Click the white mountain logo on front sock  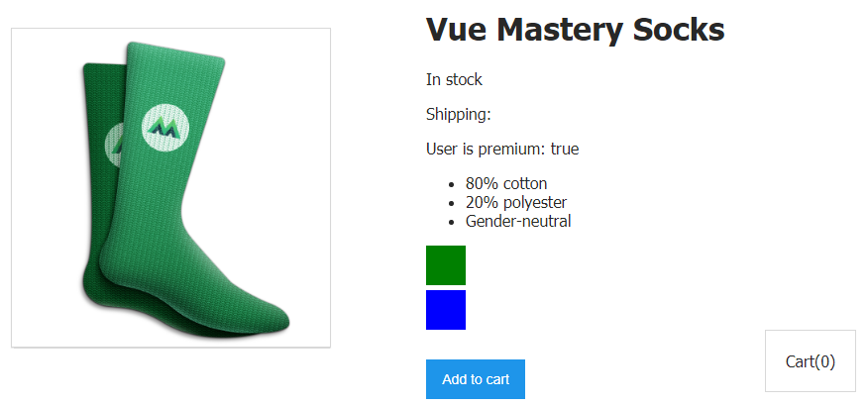click(164, 128)
